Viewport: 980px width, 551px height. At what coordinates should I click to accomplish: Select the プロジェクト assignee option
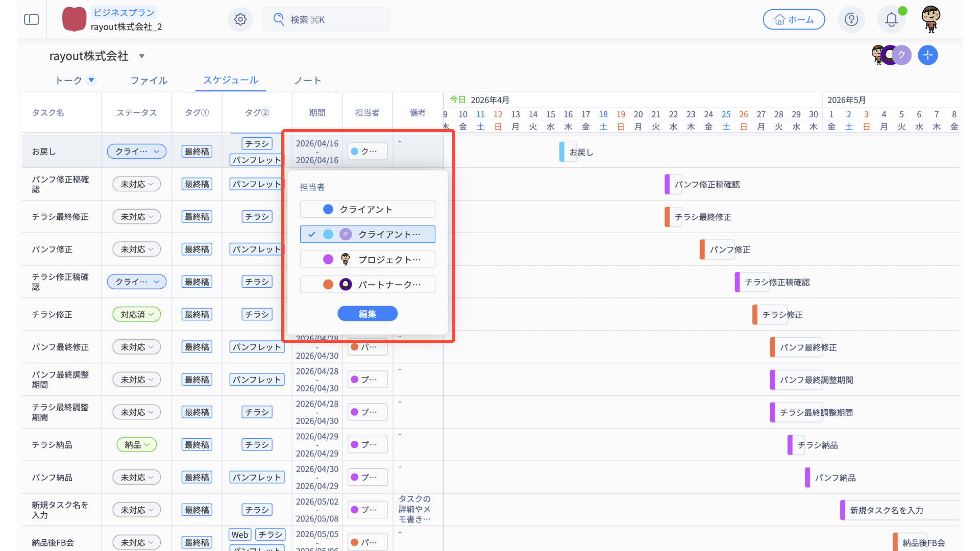click(x=367, y=259)
